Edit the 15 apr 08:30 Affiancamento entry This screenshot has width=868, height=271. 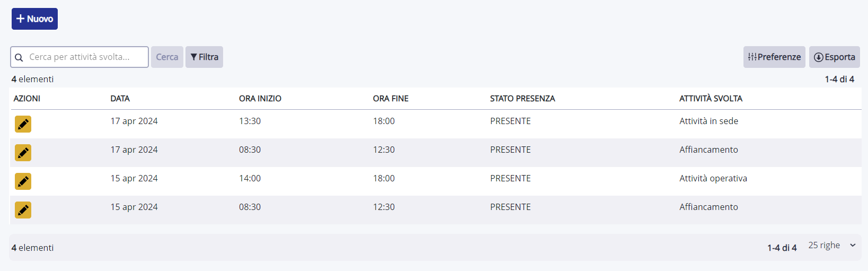pos(23,210)
